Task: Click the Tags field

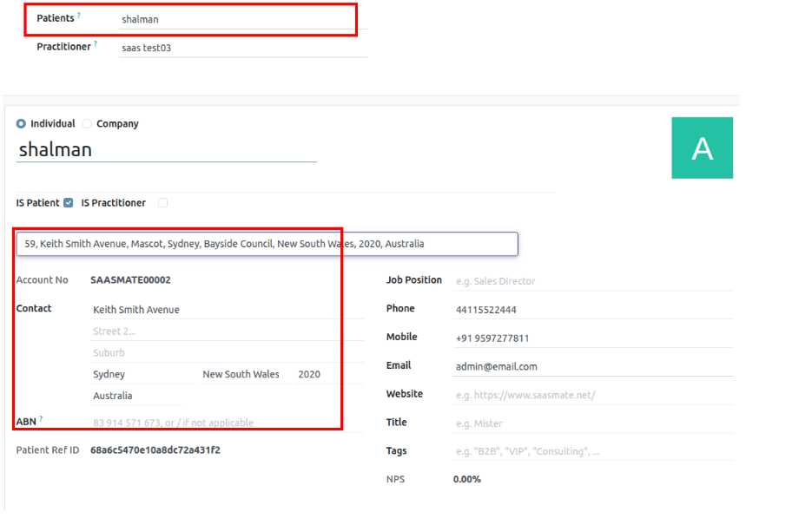Action: (x=592, y=451)
